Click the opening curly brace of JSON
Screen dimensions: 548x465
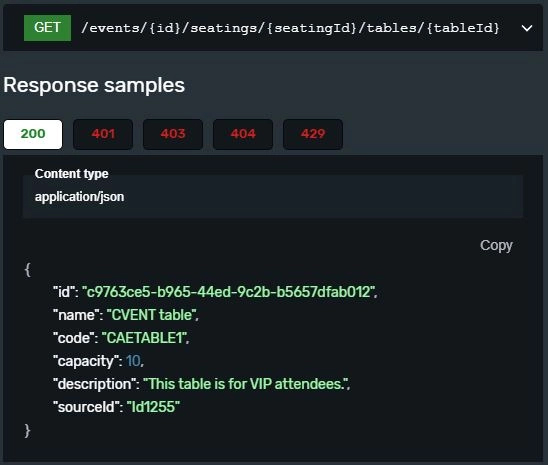pos(28,270)
